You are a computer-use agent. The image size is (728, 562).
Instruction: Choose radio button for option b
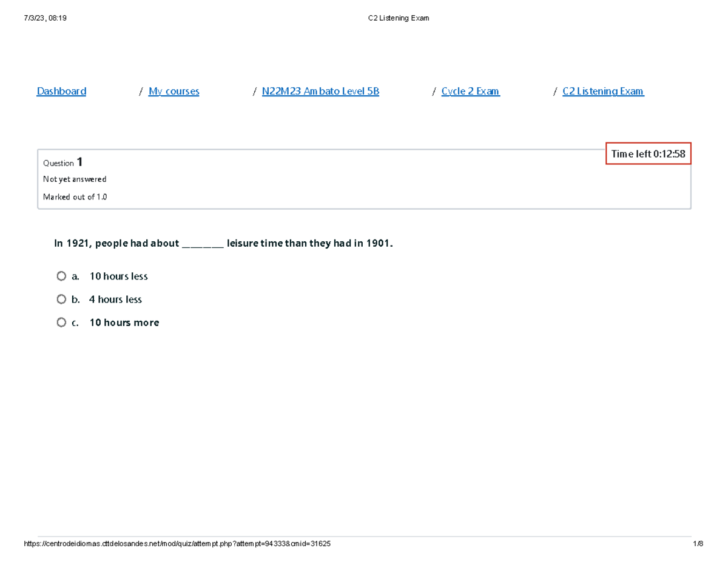tap(61, 299)
